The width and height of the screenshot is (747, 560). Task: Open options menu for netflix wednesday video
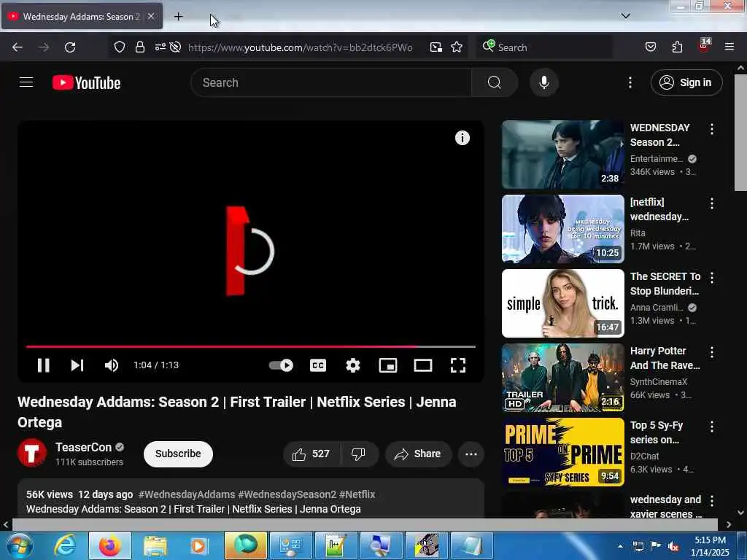712,203
